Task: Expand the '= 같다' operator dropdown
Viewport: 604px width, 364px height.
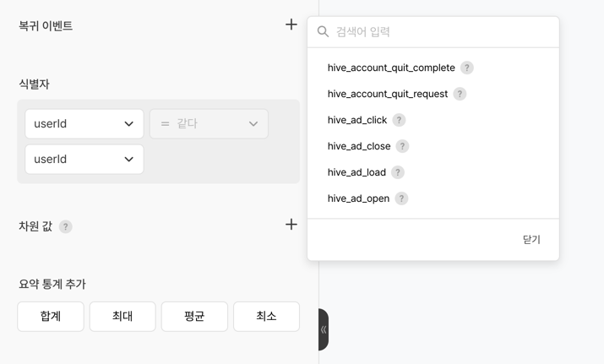Action: coord(209,123)
